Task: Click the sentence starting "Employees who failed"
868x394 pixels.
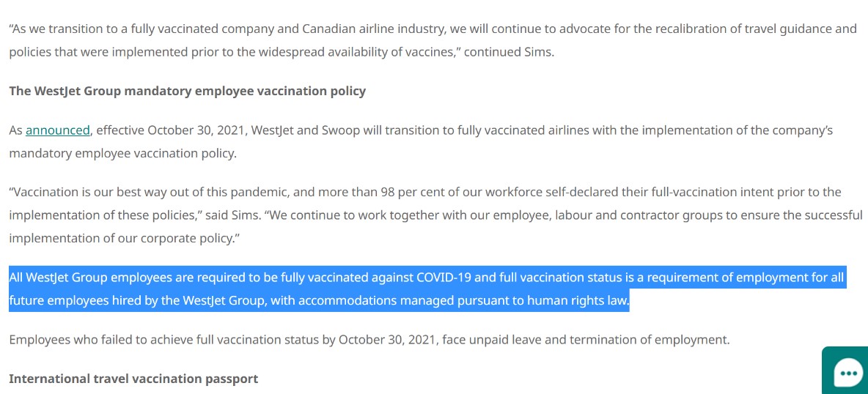Action: [x=369, y=339]
